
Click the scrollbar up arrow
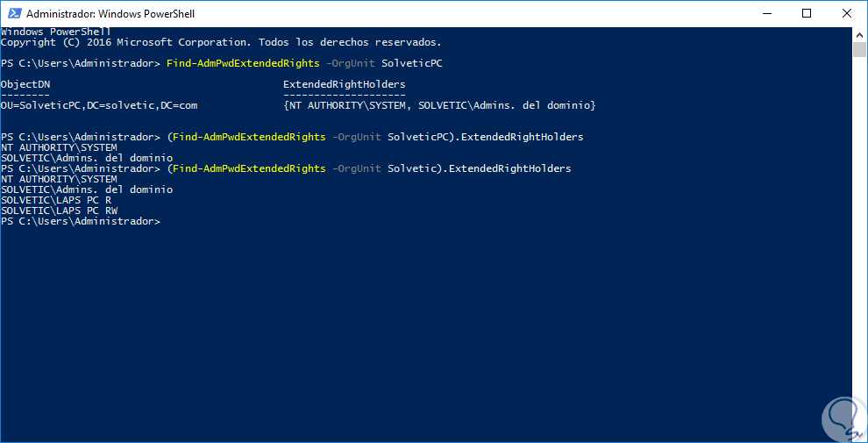click(x=859, y=35)
